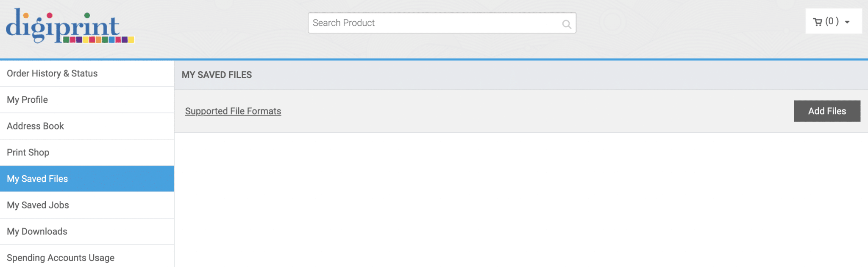
Task: Go to My Profile
Action: pyautogui.click(x=87, y=100)
